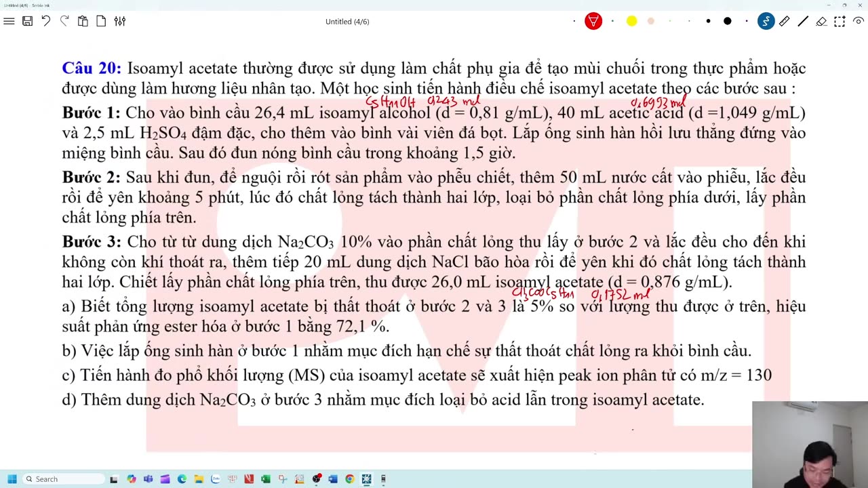Open Word from the taskbar
Image resolution: width=868 pixels, height=488 pixels.
333,479
